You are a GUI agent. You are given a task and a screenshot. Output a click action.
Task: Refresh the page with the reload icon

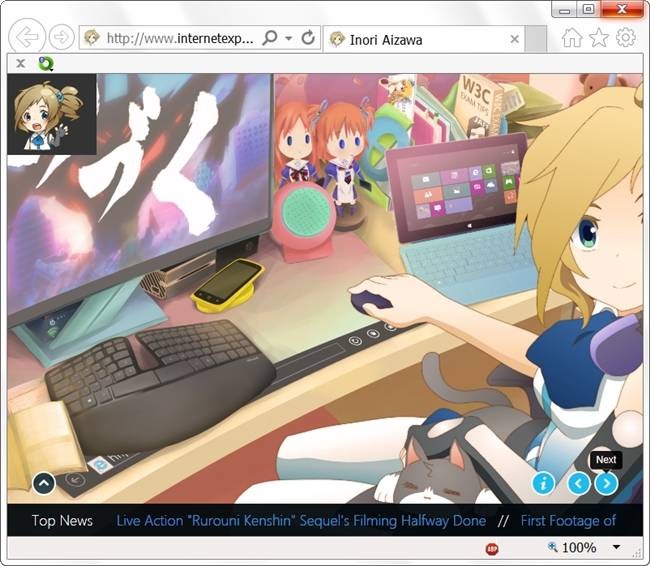coord(308,38)
